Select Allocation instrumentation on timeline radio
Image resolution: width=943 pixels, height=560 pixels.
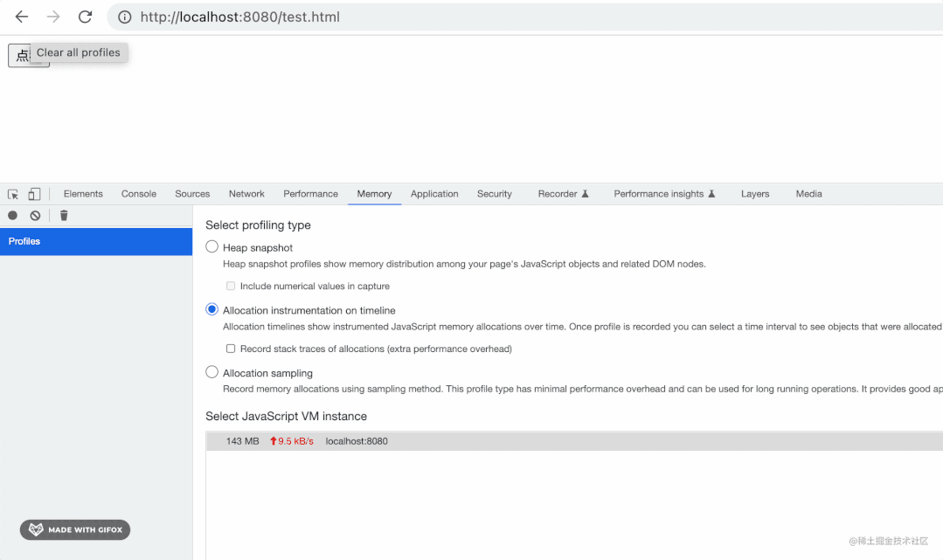click(x=211, y=309)
